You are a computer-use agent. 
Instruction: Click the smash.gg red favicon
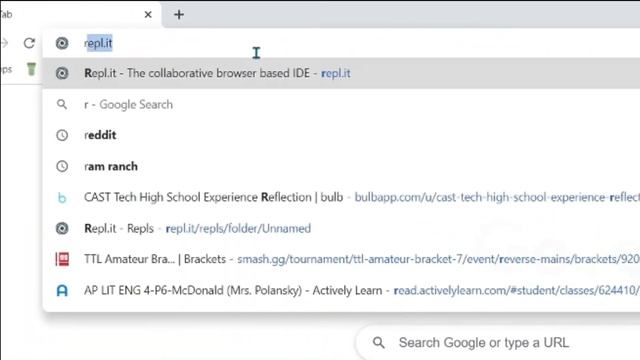62,259
